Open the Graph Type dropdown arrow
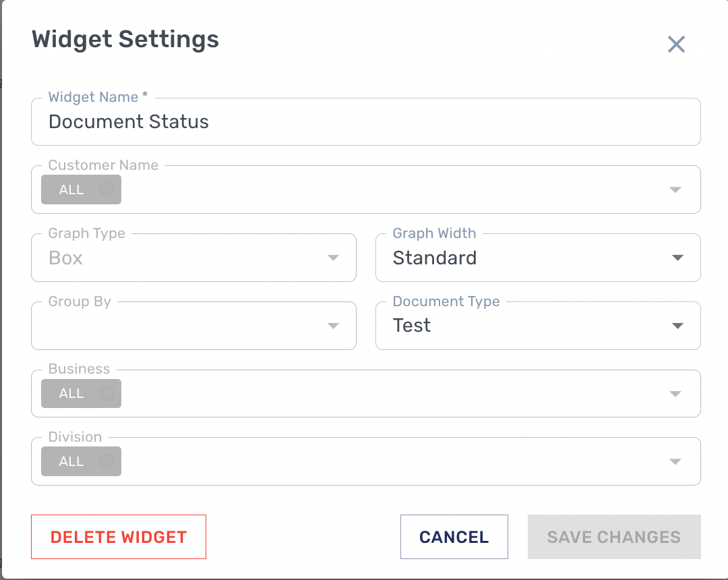Viewport: 728px width, 580px height. coord(332,258)
